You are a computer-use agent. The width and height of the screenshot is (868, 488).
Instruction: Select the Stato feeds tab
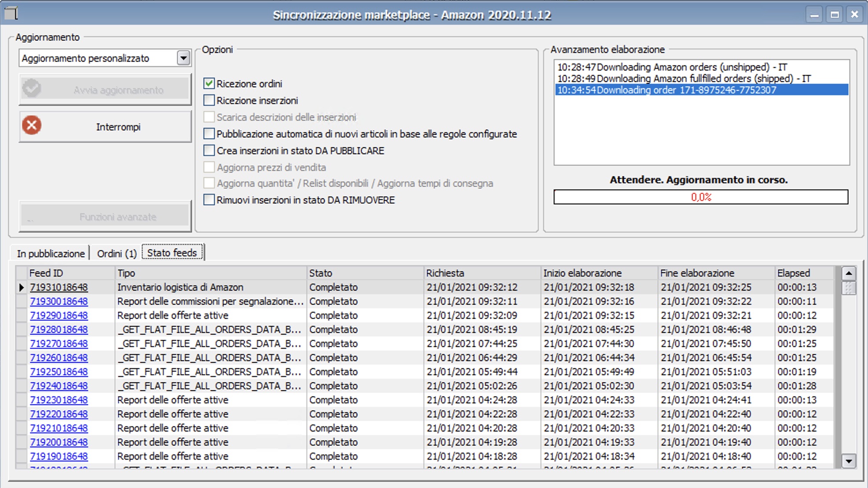tap(172, 253)
